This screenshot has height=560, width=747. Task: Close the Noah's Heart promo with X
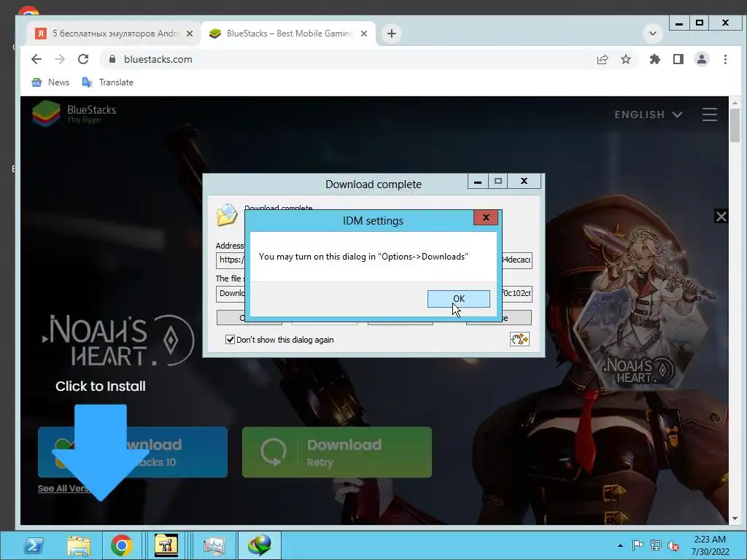point(721,217)
